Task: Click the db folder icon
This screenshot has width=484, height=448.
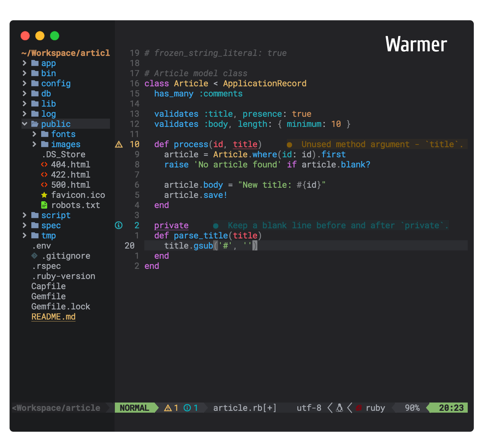Action: pyautogui.click(x=35, y=93)
